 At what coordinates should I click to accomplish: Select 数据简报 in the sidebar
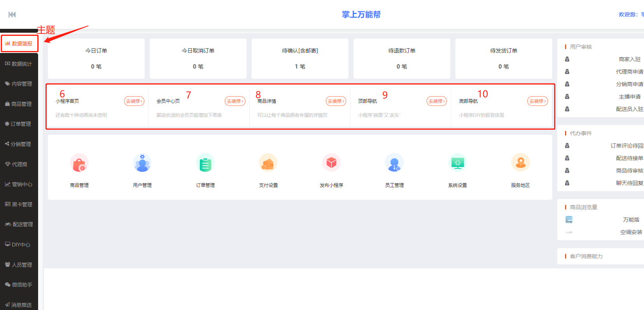19,44
